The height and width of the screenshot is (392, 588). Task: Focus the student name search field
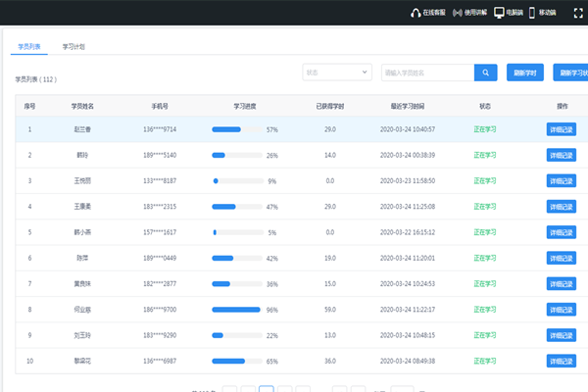coord(427,73)
